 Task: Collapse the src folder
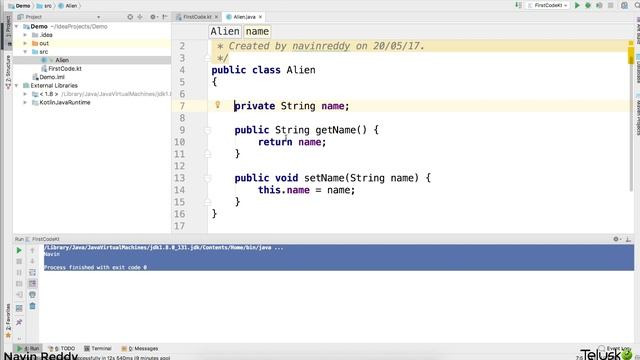coord(25,52)
